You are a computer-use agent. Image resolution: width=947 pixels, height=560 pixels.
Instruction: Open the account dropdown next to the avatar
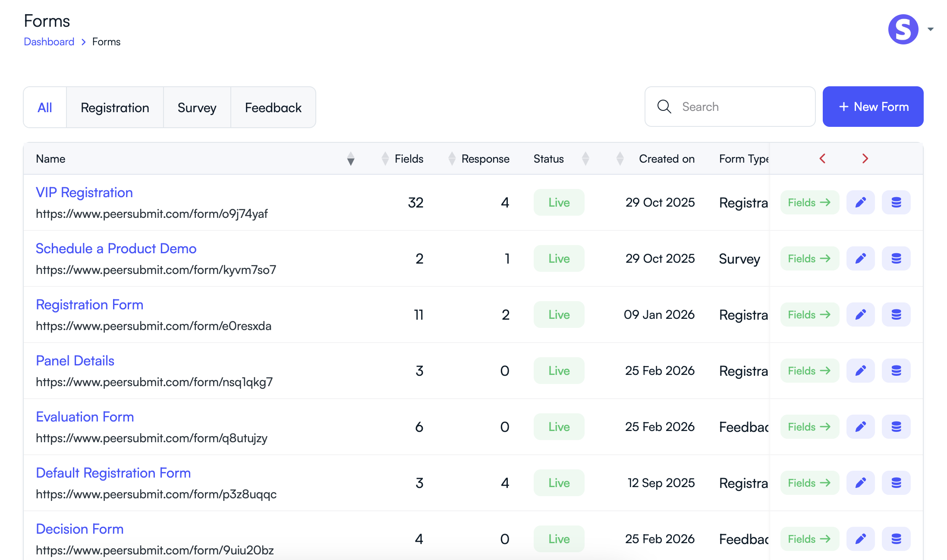929,29
